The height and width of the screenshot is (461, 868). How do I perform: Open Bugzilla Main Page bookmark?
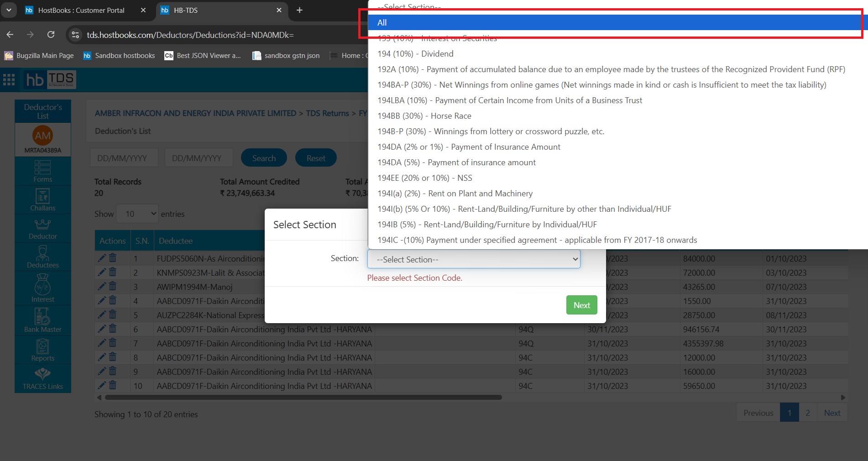(39, 56)
